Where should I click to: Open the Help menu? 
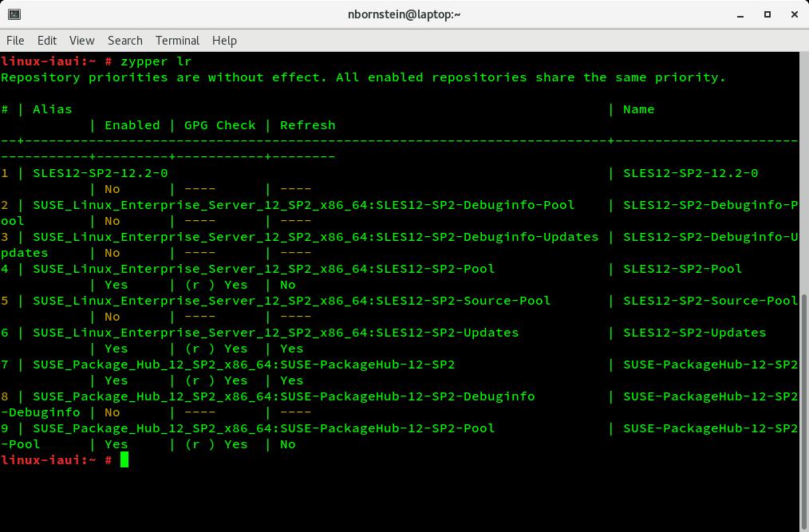click(224, 40)
